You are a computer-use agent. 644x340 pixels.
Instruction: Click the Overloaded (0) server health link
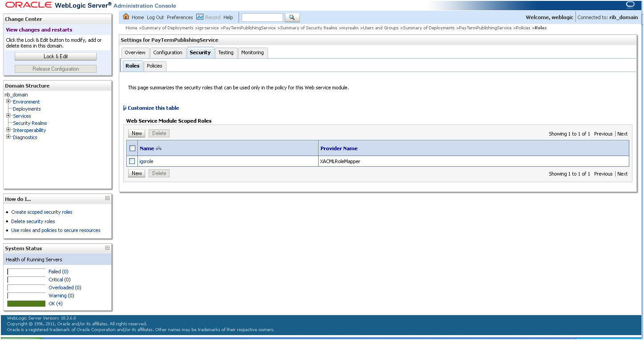(x=65, y=288)
